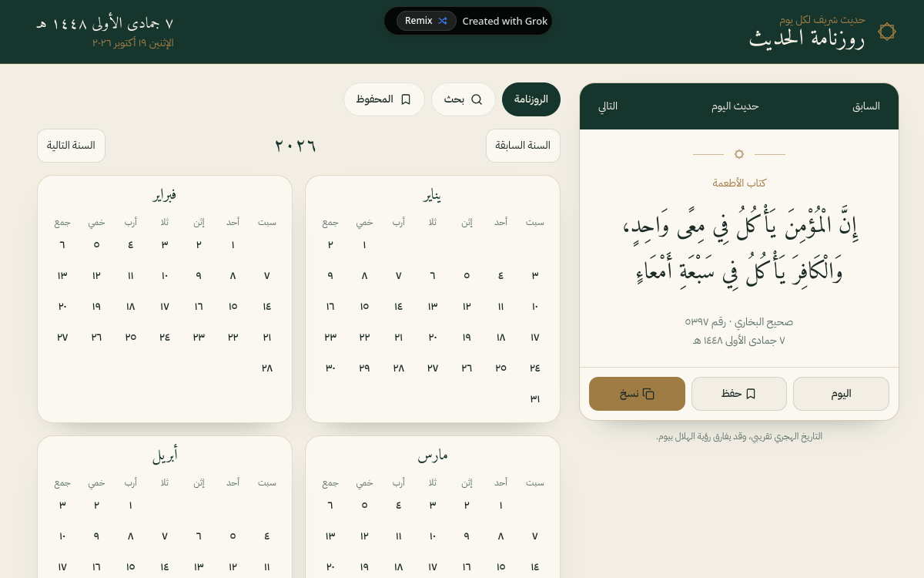Click the hadith text إِنَّ الْمُؤْمِنَ يَأْكُلُ
The height and width of the screenshot is (578, 924).
[x=739, y=249]
